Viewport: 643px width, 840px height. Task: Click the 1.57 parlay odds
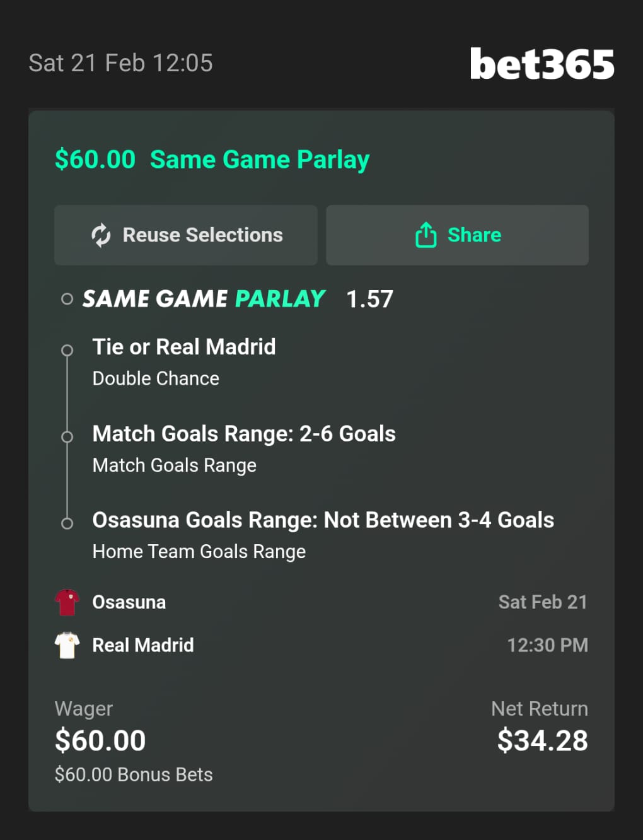pyautogui.click(x=369, y=299)
